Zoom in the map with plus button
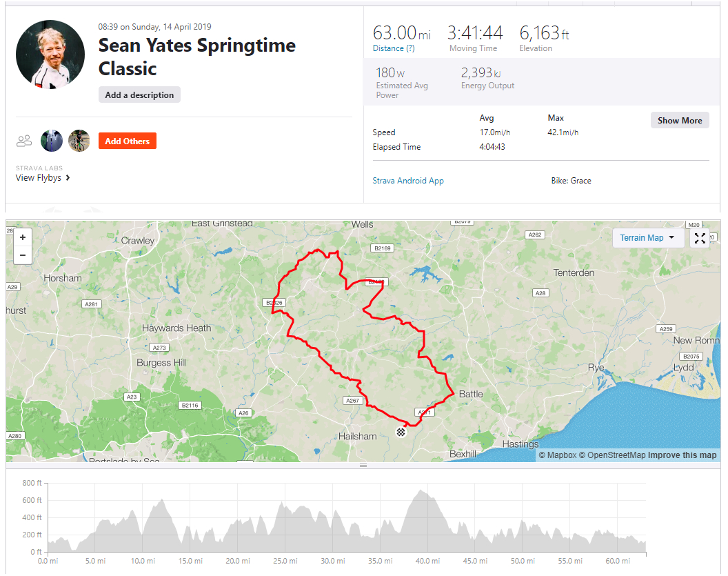The height and width of the screenshot is (576, 728). [x=23, y=237]
